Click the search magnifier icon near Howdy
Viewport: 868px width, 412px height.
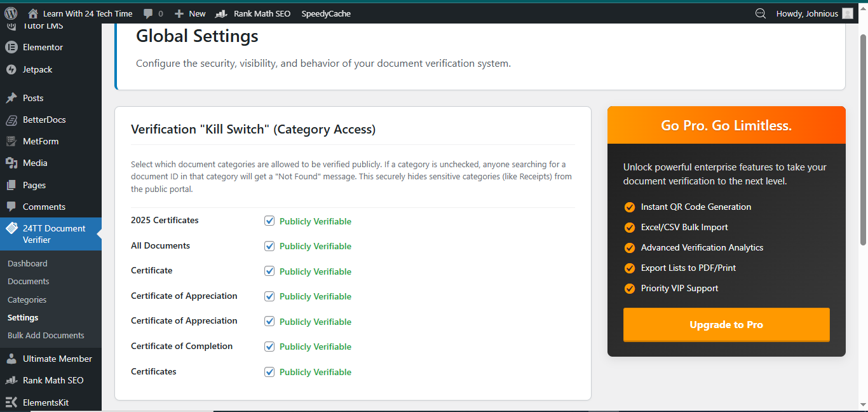pos(761,13)
